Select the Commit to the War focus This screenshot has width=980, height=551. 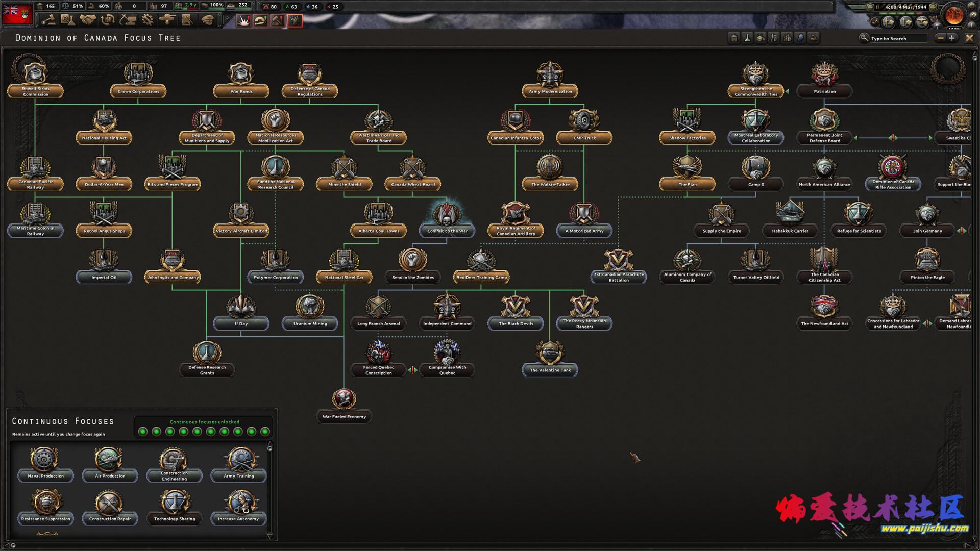click(x=447, y=220)
